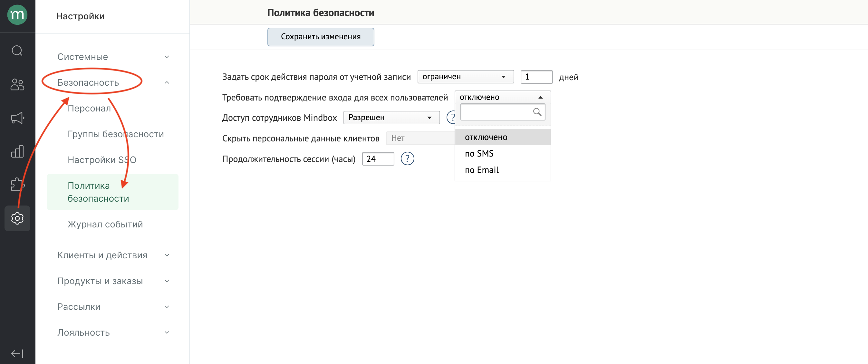Click Политика безопасности page title
The width and height of the screenshot is (868, 364).
click(321, 13)
